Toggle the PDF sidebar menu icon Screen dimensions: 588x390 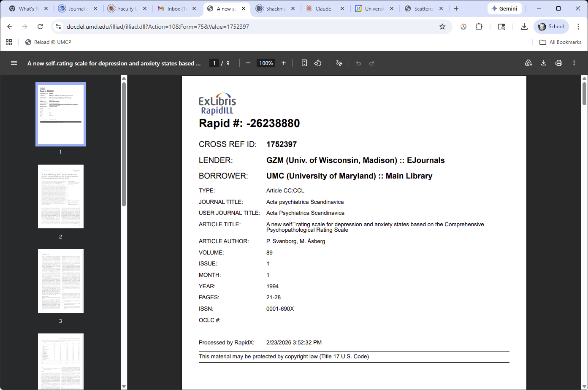14,63
